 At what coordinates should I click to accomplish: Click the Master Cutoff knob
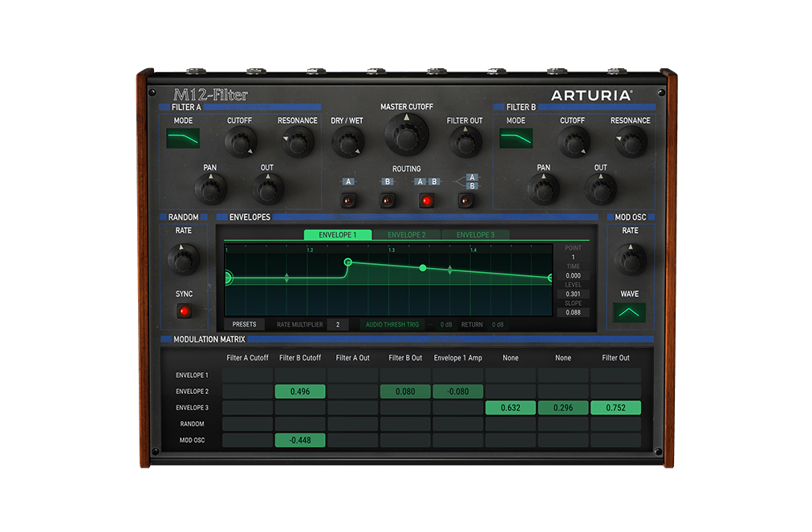407,135
